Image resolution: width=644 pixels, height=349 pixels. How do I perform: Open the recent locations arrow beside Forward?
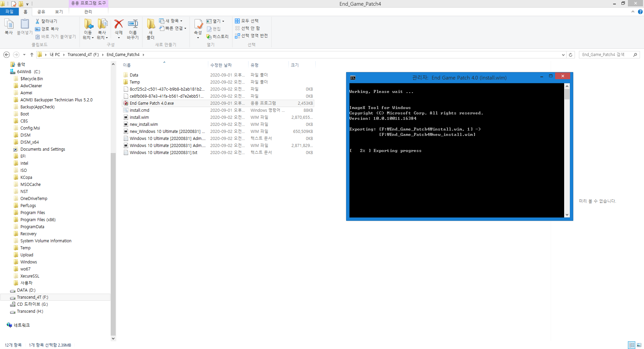tap(24, 55)
